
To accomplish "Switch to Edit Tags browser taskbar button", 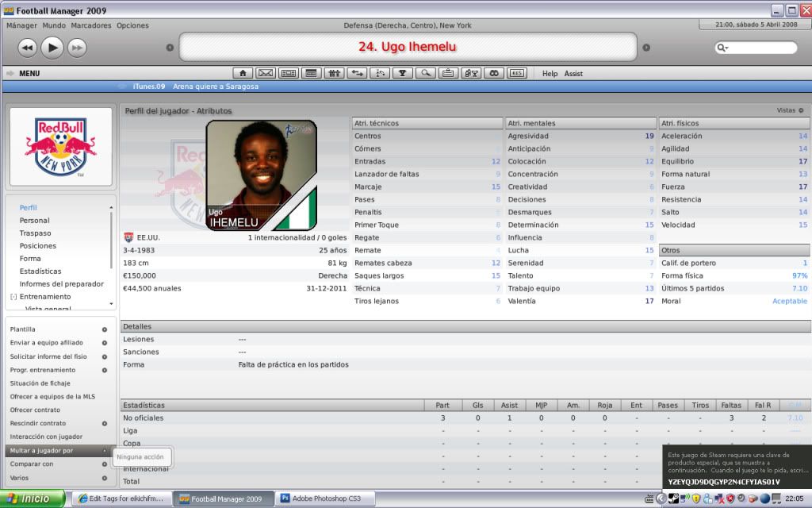I will [121, 498].
